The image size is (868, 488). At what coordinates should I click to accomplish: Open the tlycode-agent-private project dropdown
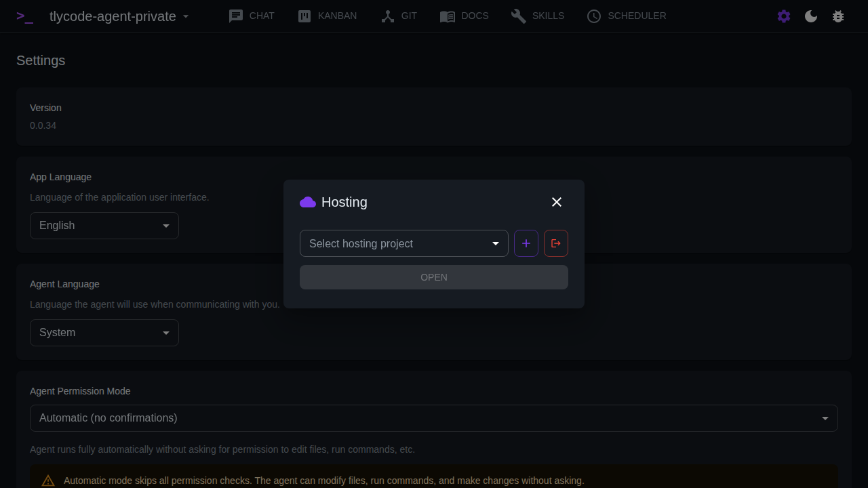[119, 16]
